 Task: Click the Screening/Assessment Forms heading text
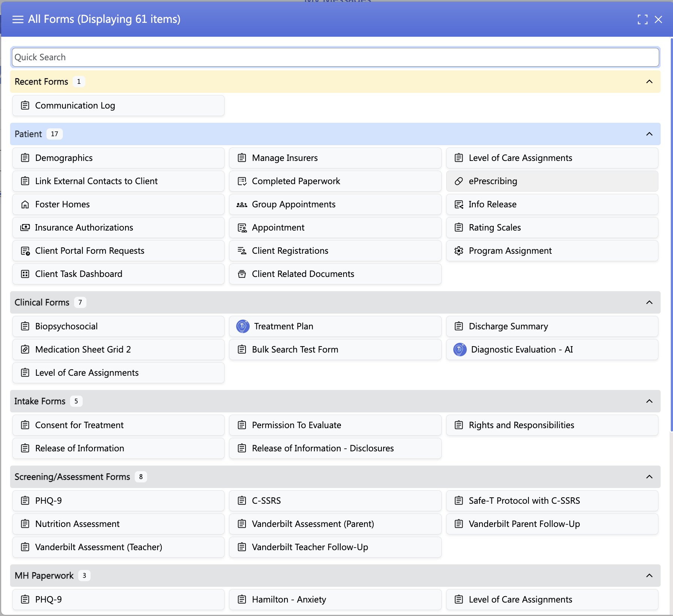pyautogui.click(x=72, y=477)
